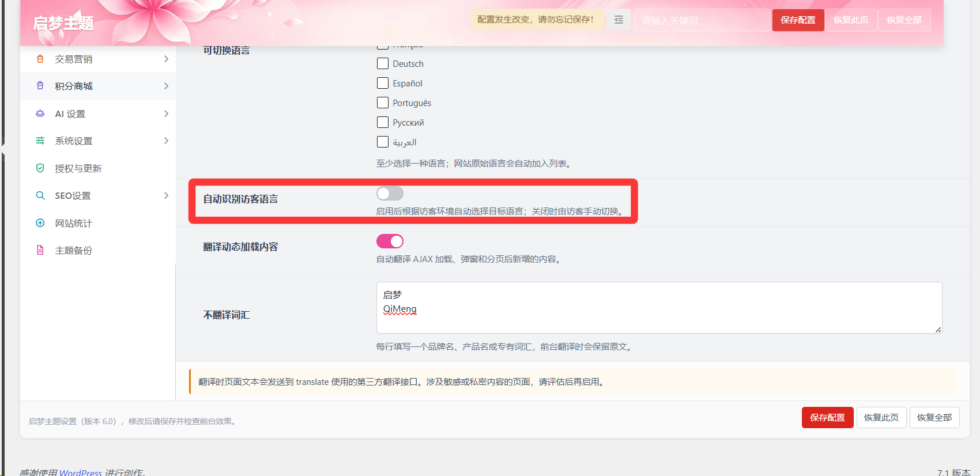Check the Português language checkbox
980x476 pixels.
(383, 103)
